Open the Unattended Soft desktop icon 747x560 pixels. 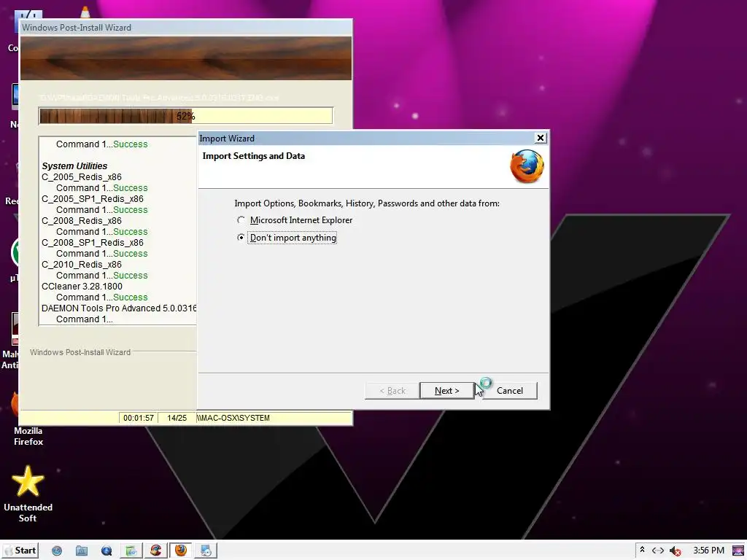pos(28,494)
